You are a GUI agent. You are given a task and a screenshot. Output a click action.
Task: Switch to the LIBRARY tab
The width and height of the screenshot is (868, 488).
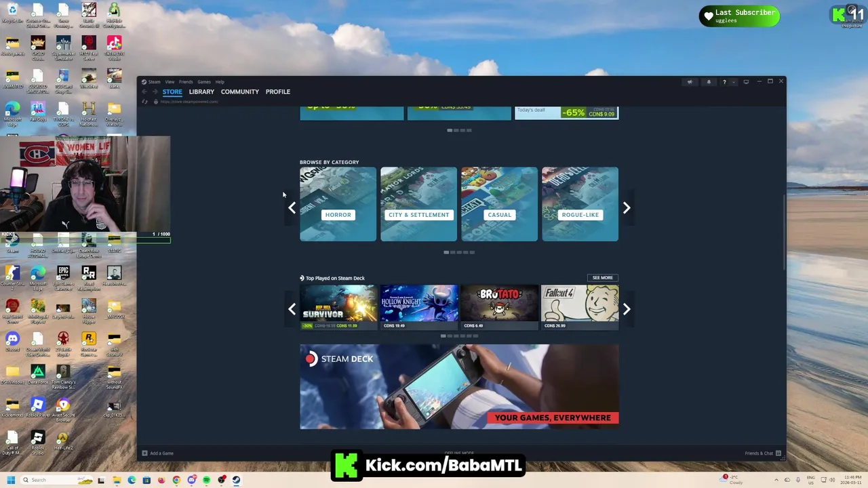(x=201, y=91)
